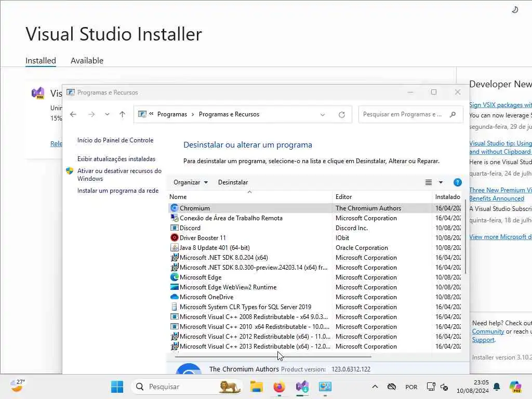The image size is (532, 399).
Task: Select Microsoft OneDrive cloud icon
Action: (x=175, y=297)
